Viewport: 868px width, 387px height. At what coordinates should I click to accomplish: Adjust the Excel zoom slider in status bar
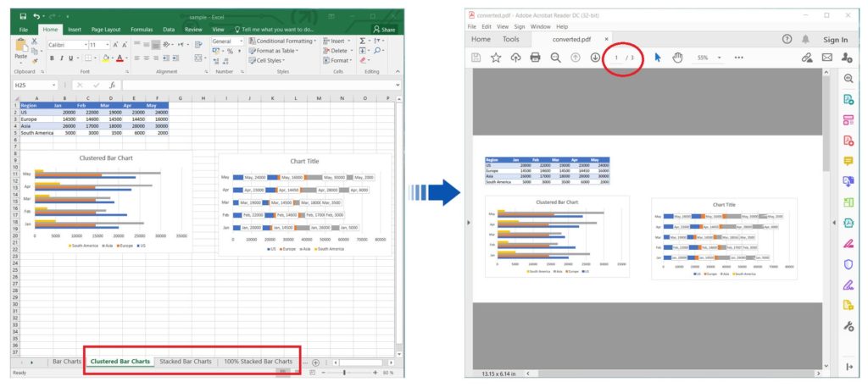343,373
